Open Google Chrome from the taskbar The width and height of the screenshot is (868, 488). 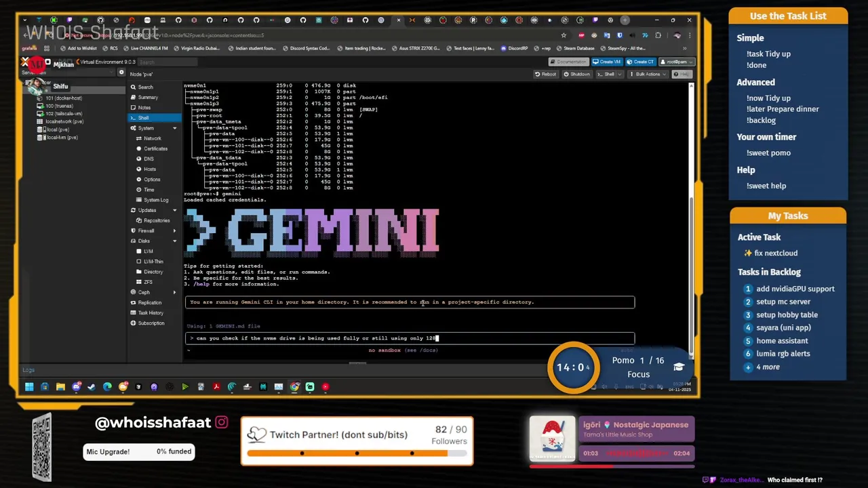294,387
